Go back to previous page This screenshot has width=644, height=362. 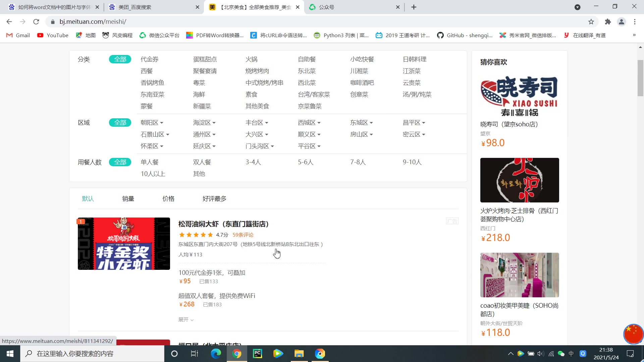[9, 22]
